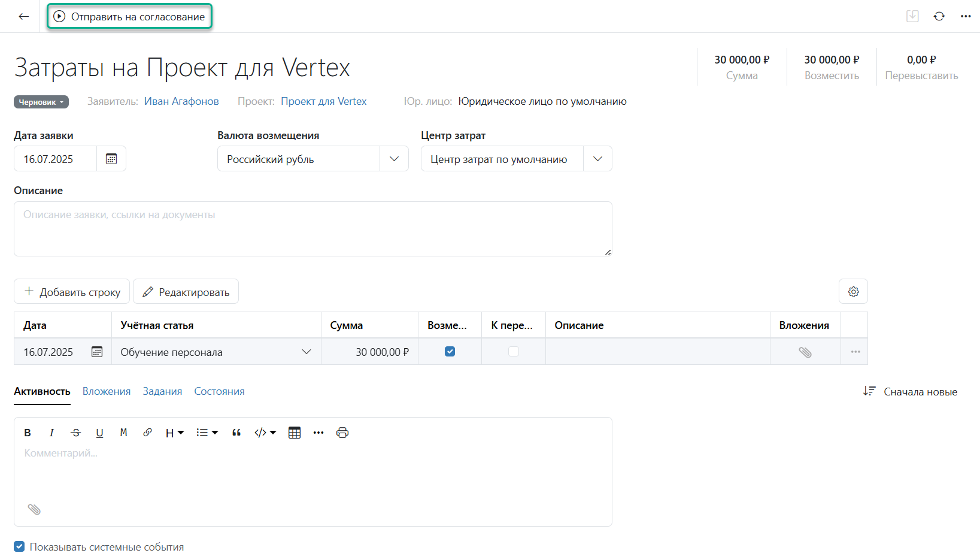
Task: Apply bold formatting in comment editor
Action: point(28,433)
